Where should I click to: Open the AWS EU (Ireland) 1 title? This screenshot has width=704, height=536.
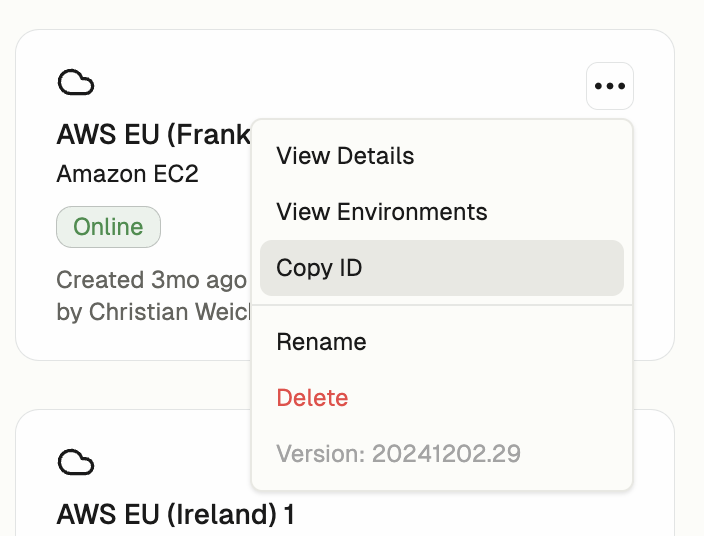[176, 514]
